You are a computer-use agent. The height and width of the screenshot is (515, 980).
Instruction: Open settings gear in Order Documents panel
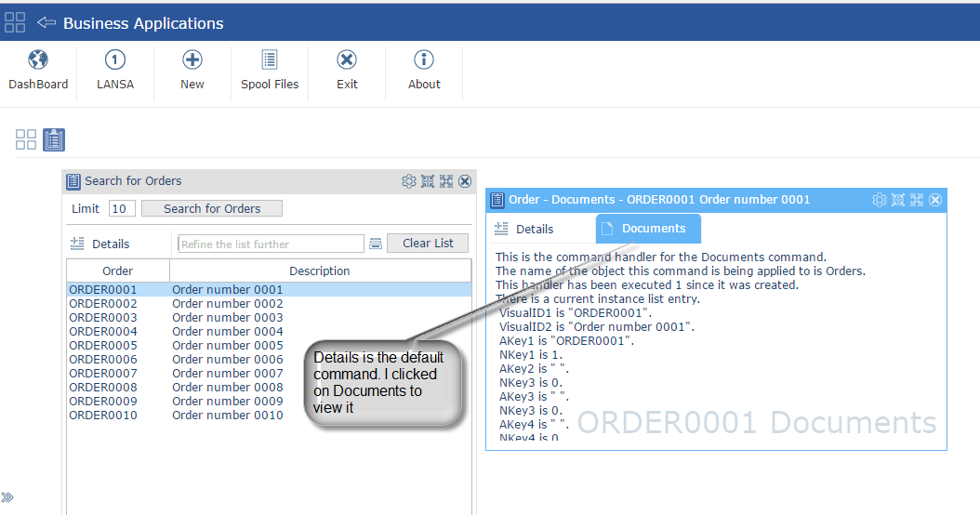tap(880, 200)
